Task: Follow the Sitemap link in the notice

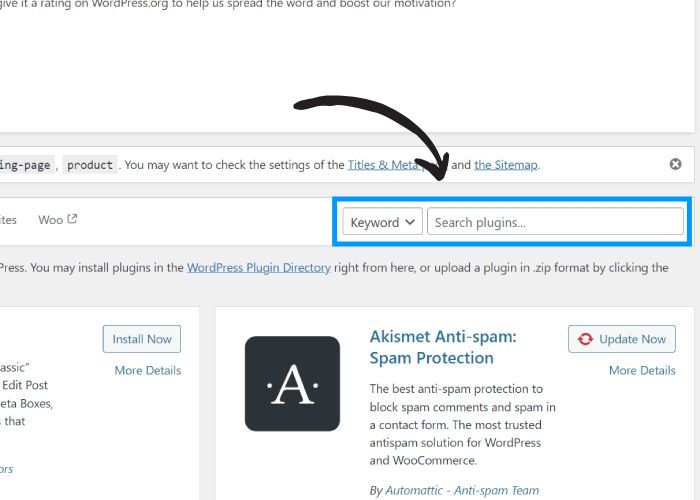Action: (506, 165)
